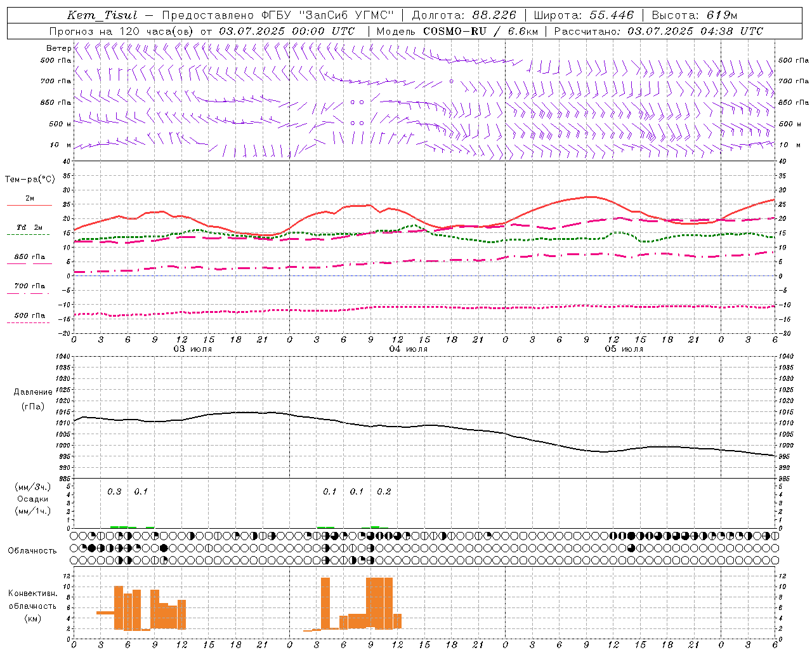Select the 0.2 precipitation amount value
Screen dimensions: 812x650
[384, 491]
